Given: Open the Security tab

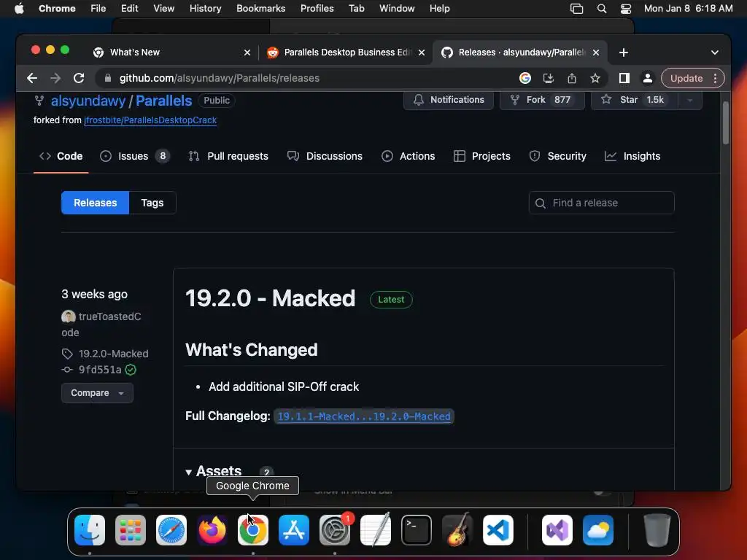Looking at the screenshot, I should pos(557,156).
